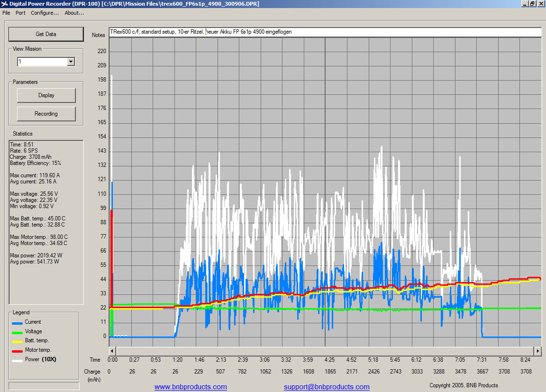Click the chart scrollbar's right arrow

pyautogui.click(x=538, y=351)
